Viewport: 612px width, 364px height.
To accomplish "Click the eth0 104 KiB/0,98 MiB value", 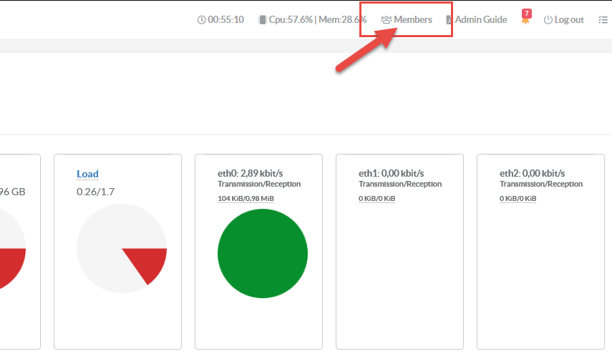I will [x=246, y=198].
